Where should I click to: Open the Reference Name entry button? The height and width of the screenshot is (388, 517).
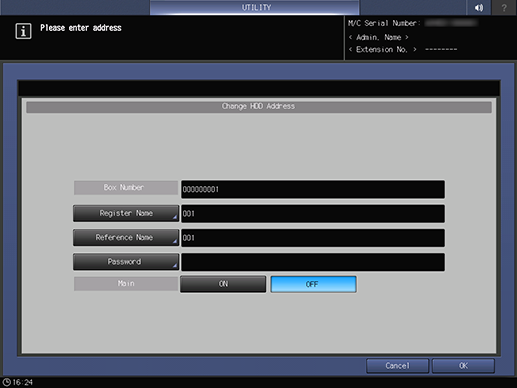coord(126,238)
